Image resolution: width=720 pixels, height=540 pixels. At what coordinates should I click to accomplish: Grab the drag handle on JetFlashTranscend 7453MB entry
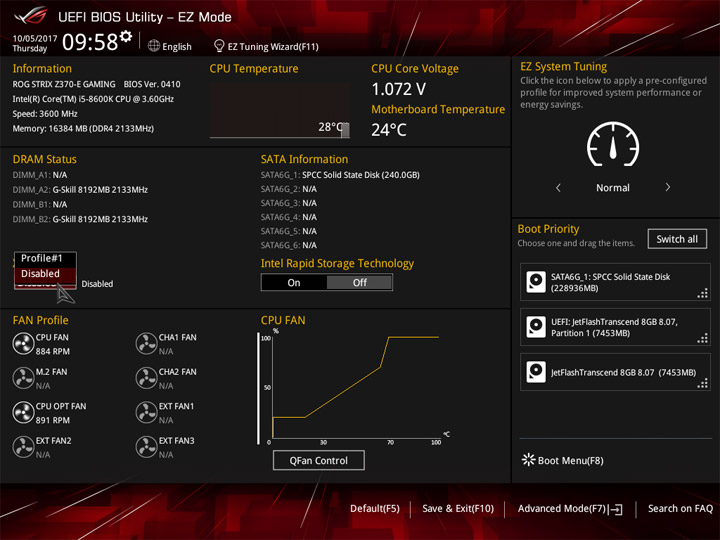[703, 383]
